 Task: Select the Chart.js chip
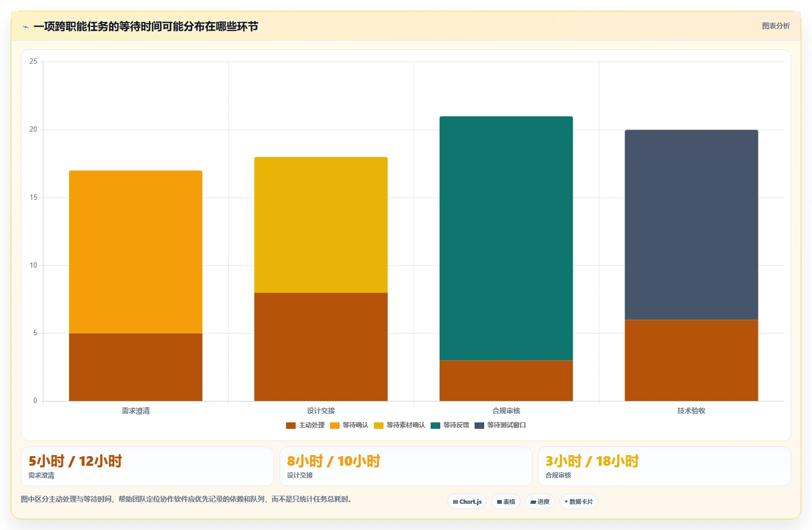[x=467, y=502]
